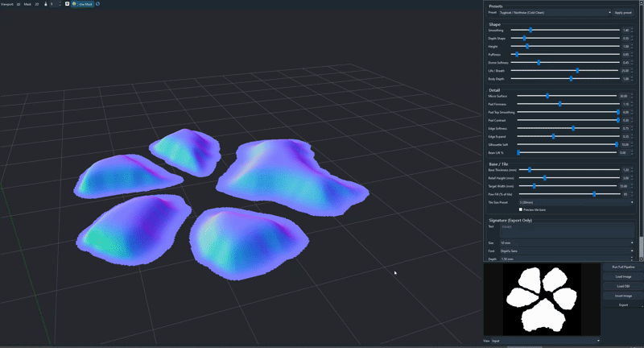This screenshot has width=644, height=348.
Task: Click Run Full Pipeline
Action: click(x=623, y=267)
